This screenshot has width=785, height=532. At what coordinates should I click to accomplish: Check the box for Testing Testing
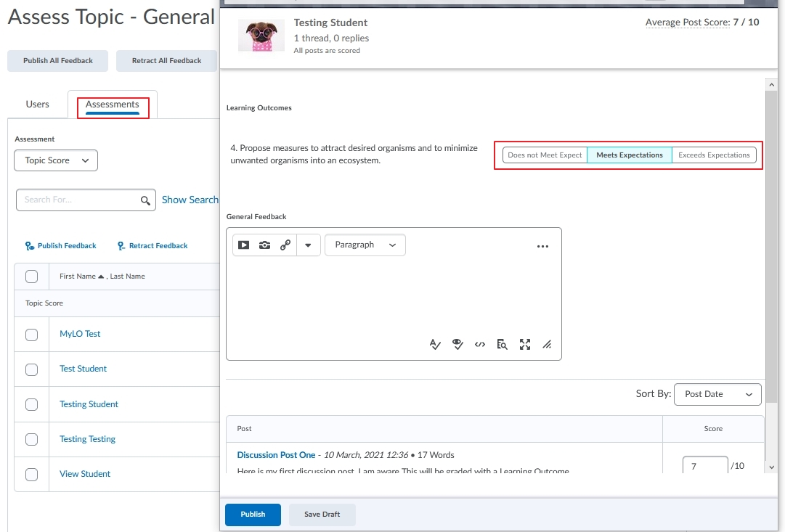point(31,439)
